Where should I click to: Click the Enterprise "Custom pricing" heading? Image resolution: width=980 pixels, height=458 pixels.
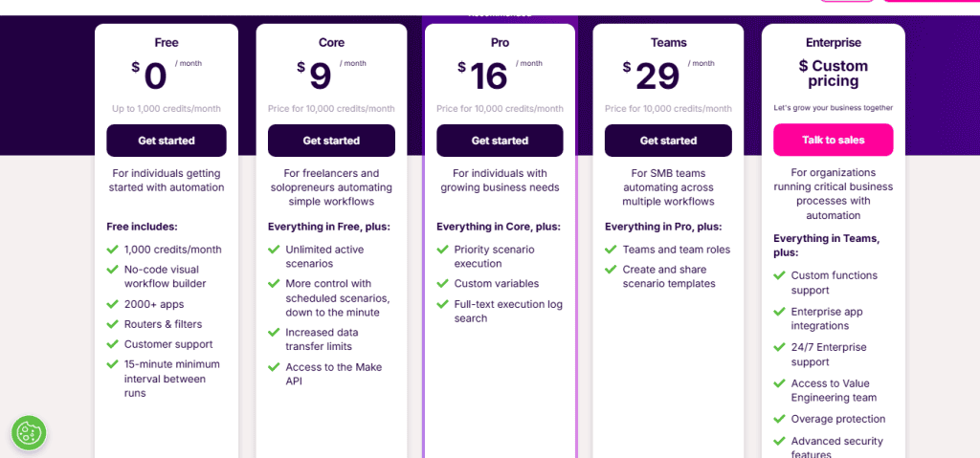tap(834, 74)
